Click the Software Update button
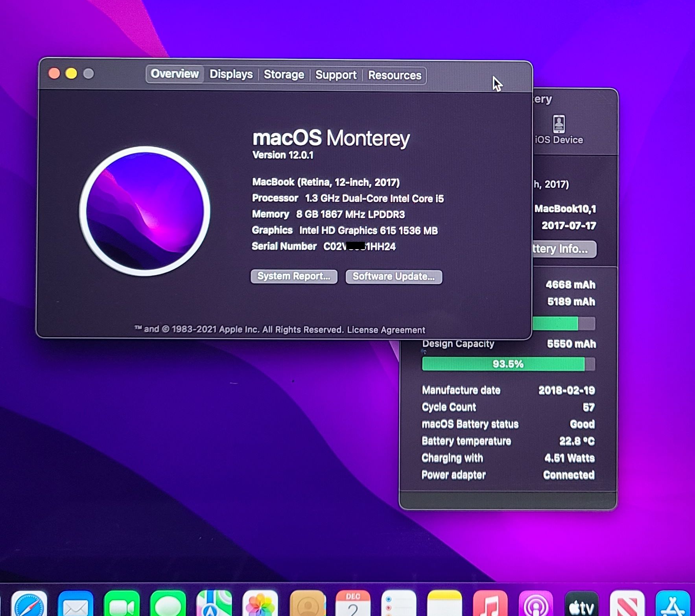This screenshot has height=616, width=695. (393, 277)
